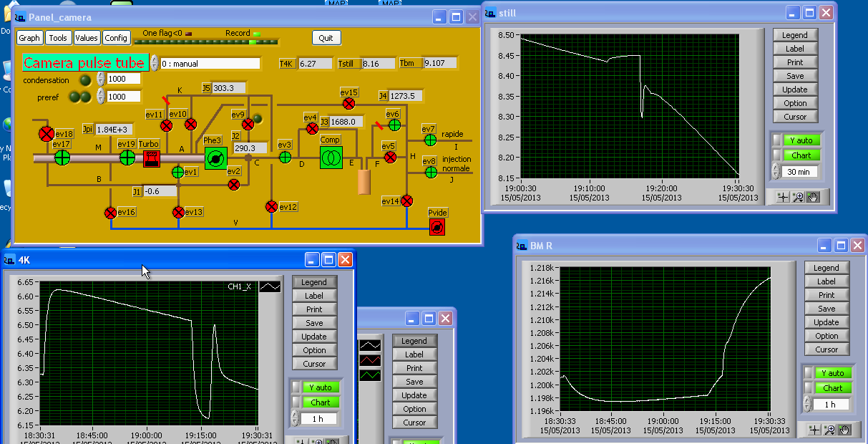Viewport: 868px width, 444px height.
Task: Select zoom tool in still graph palette
Action: tap(799, 197)
